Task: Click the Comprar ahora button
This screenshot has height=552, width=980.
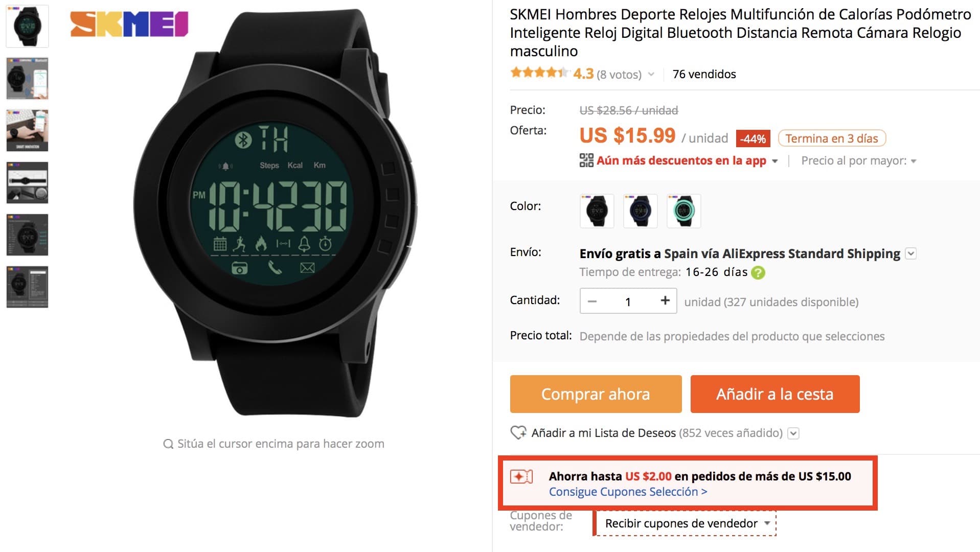Action: tap(596, 394)
